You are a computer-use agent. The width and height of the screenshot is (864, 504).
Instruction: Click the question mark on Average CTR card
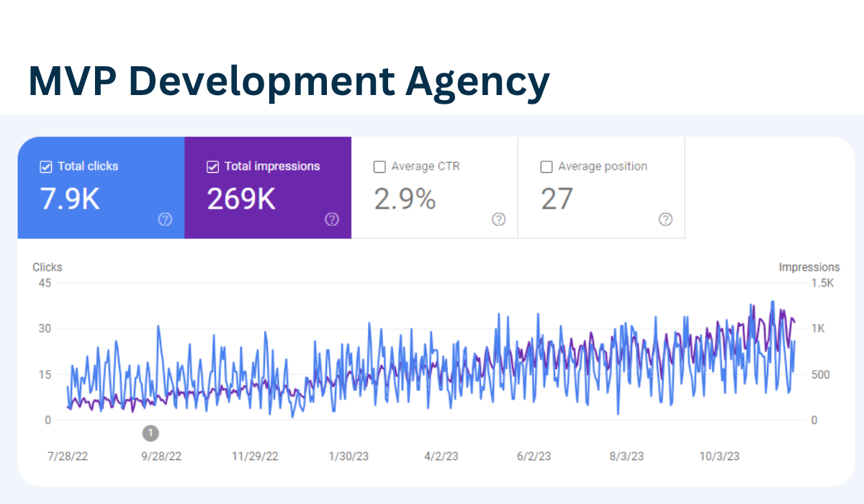coord(498,219)
